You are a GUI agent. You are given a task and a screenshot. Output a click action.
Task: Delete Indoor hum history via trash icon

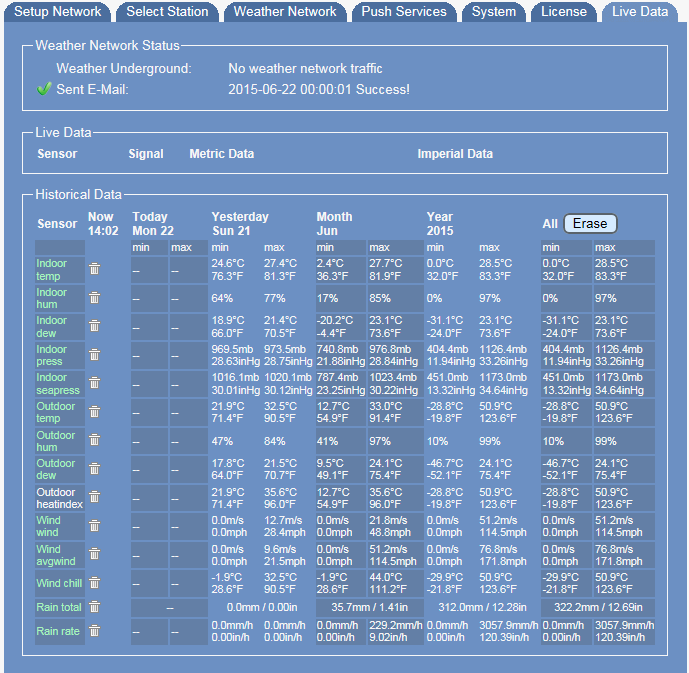(x=94, y=298)
